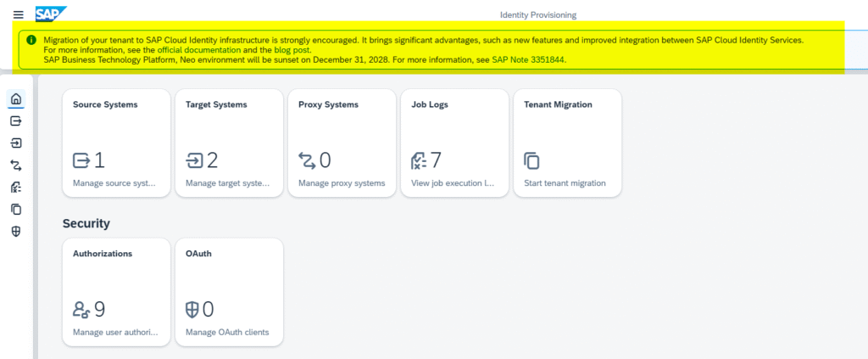This screenshot has width=868, height=359.
Task: Follow the official documentation link
Action: coord(199,49)
